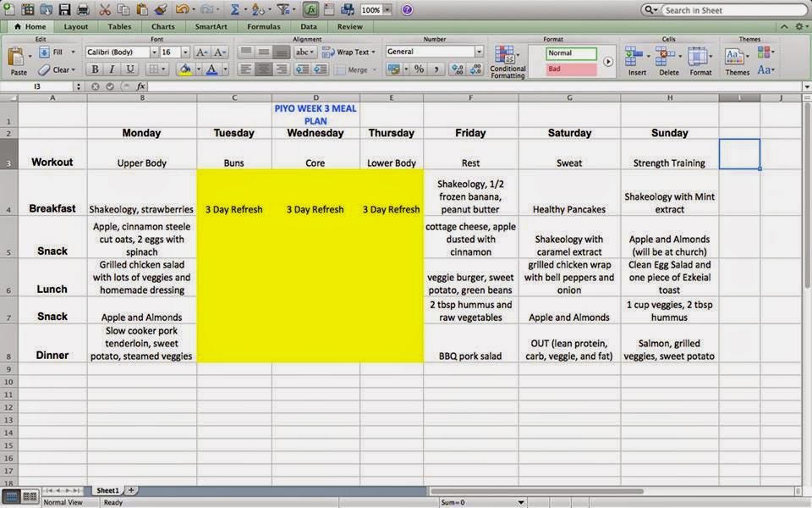Decrease font size with the smaller A
This screenshot has height=508, width=812.
point(219,52)
